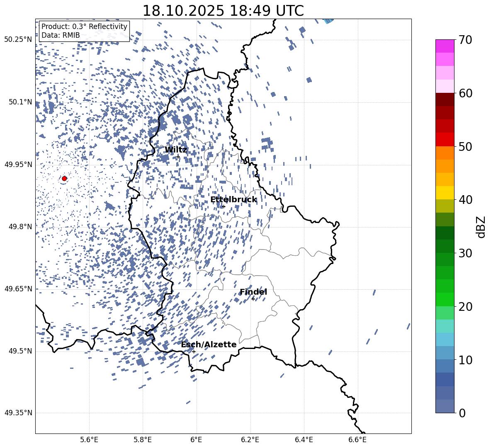Click the Ettelbruck station cross marker

(x=223, y=206)
